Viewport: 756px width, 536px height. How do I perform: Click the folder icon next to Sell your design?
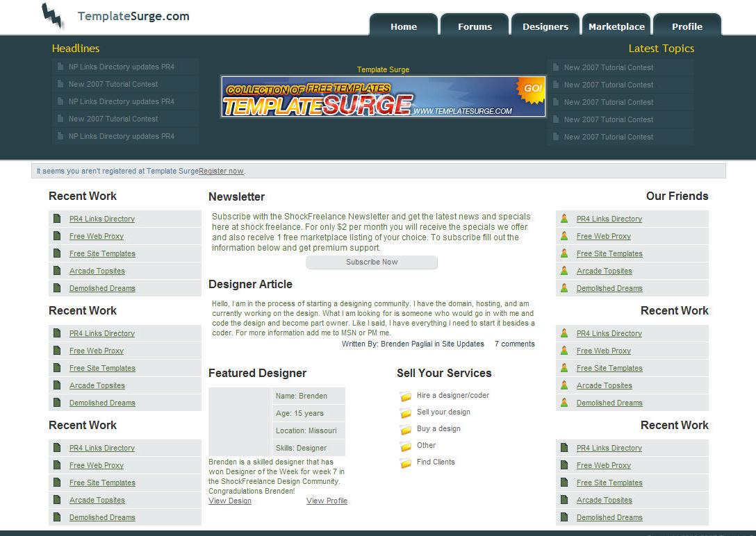click(x=406, y=413)
